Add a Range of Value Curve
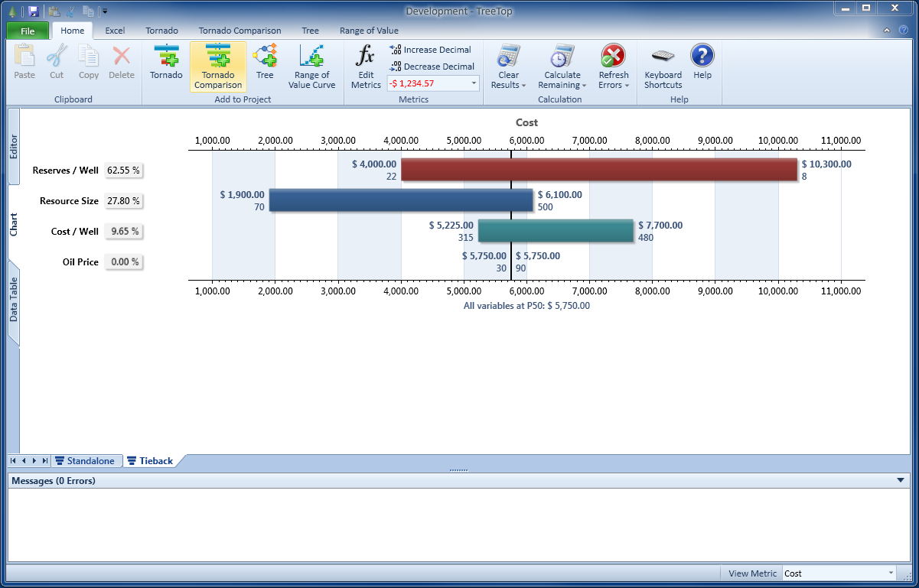919x588 pixels. pos(311,66)
